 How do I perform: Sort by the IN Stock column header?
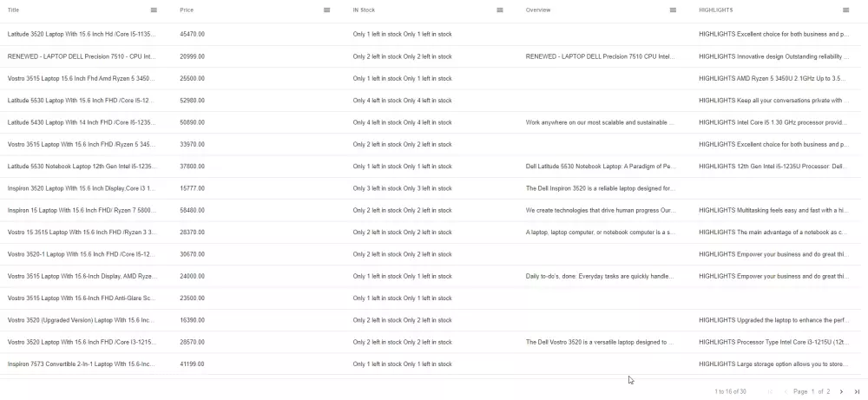[x=364, y=10]
